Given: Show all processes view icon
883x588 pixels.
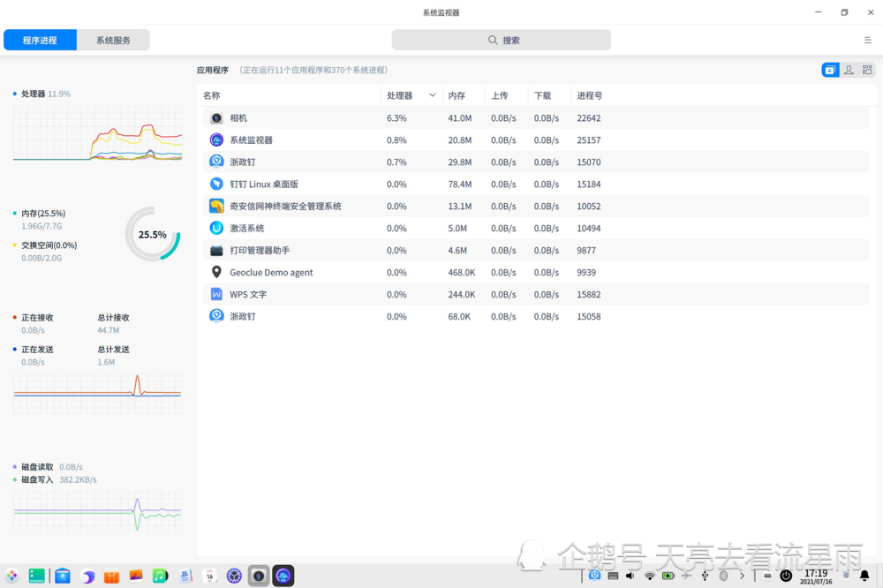Looking at the screenshot, I should (867, 70).
